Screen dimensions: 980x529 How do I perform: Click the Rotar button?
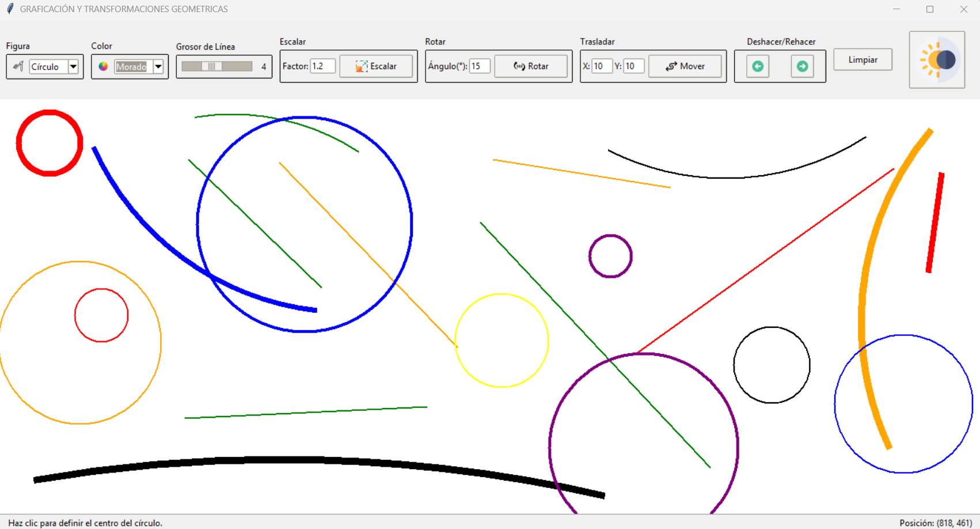[531, 66]
